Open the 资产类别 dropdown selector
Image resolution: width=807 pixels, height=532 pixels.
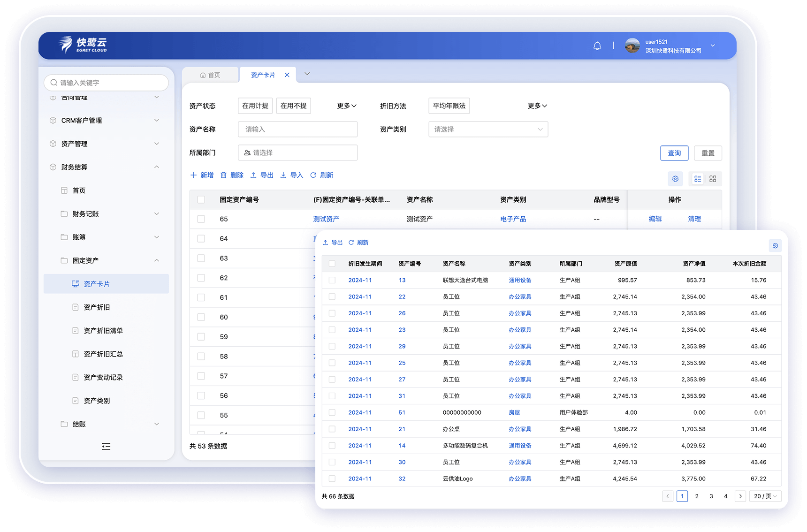[x=488, y=129]
